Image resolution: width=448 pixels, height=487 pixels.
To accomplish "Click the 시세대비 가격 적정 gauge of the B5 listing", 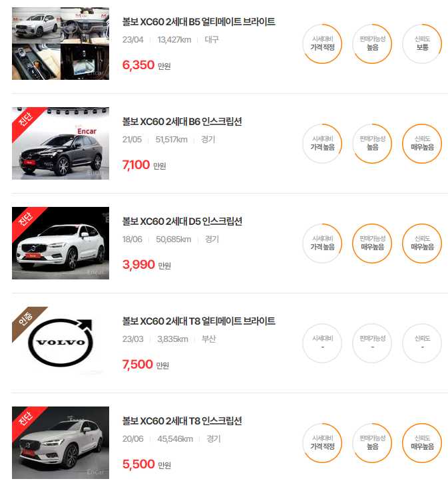I will click(x=322, y=44).
